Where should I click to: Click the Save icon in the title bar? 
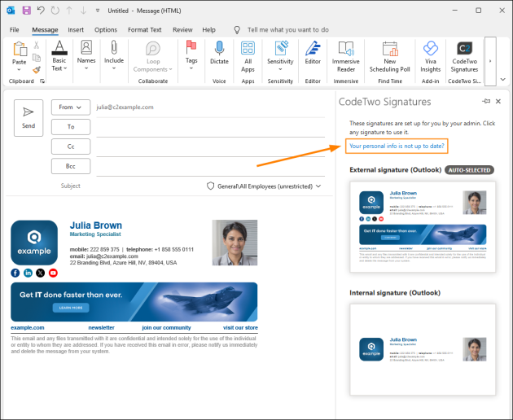[27, 11]
